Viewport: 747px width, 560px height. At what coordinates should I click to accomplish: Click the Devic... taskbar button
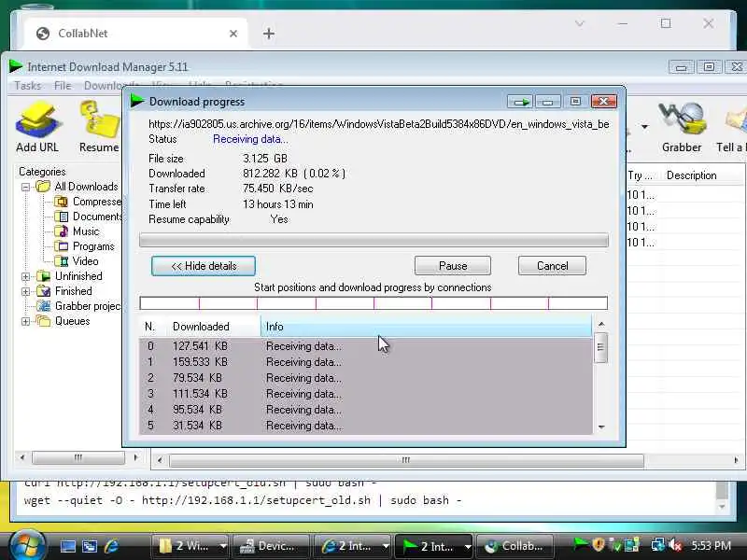click(x=270, y=546)
